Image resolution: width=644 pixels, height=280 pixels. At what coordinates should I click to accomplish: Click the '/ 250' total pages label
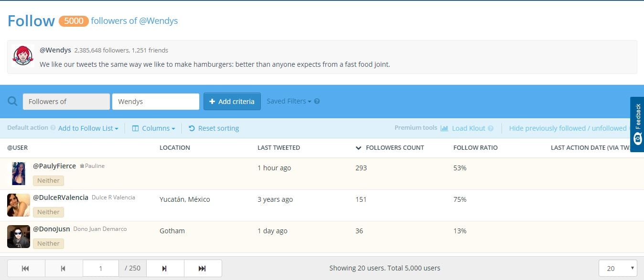(x=132, y=268)
